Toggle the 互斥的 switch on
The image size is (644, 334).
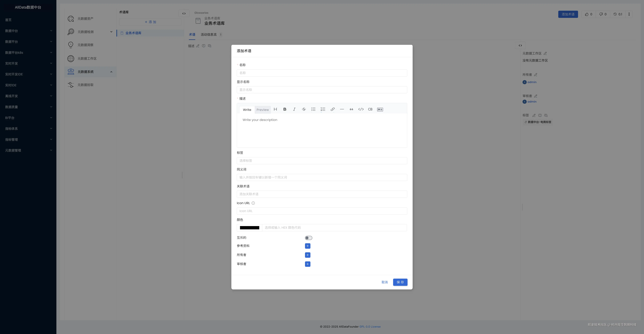[308, 238]
